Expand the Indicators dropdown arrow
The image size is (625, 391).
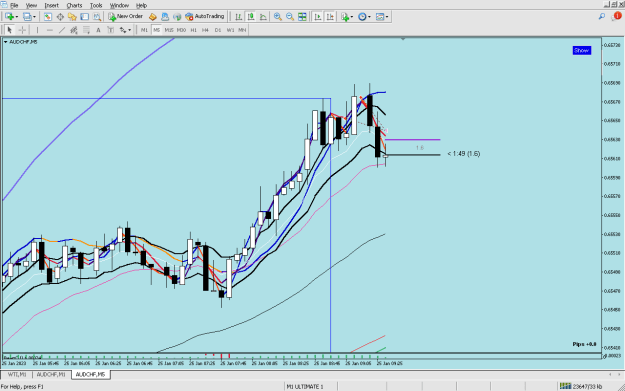pyautogui.click(x=352, y=17)
